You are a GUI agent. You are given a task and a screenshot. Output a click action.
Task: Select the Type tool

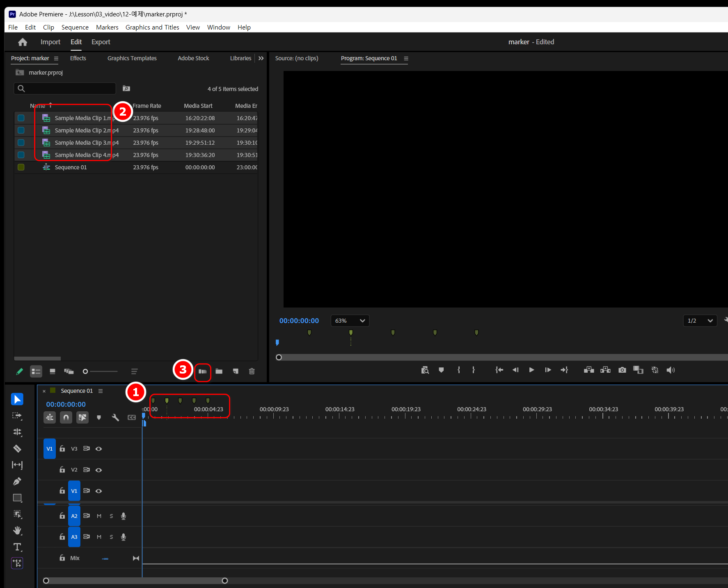(x=17, y=547)
